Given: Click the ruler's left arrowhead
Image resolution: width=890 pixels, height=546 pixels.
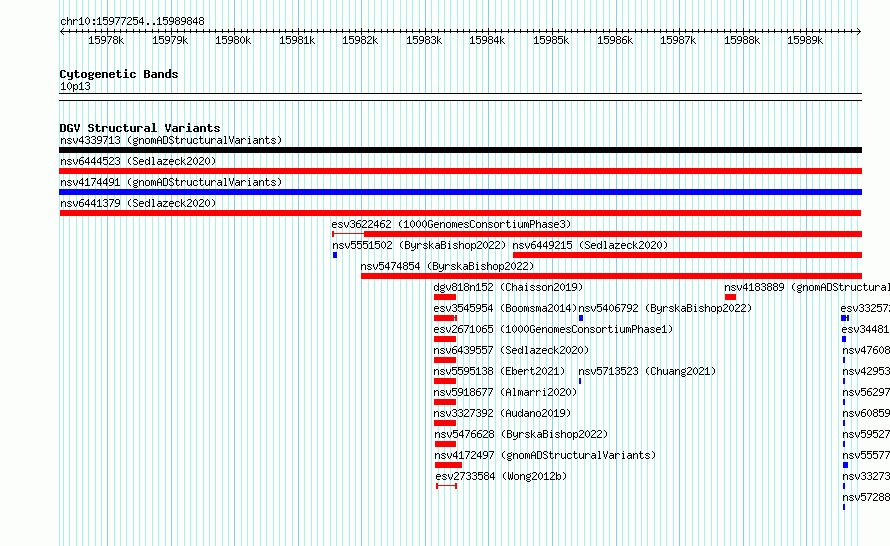Looking at the screenshot, I should click(x=62, y=32).
